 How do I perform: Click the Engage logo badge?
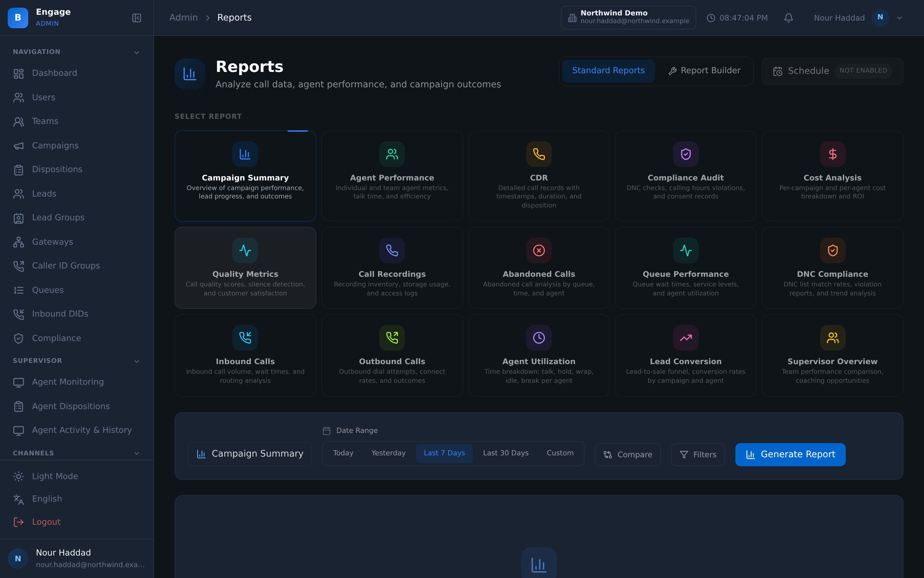pos(18,18)
